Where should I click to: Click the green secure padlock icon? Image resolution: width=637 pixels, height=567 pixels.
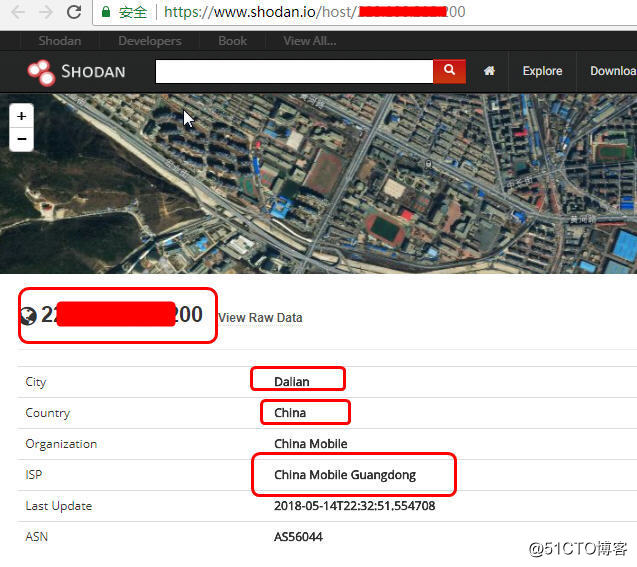click(106, 12)
